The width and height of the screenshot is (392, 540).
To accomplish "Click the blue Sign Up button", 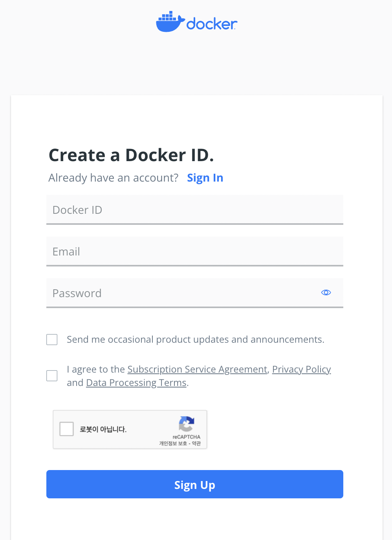I will [x=195, y=484].
